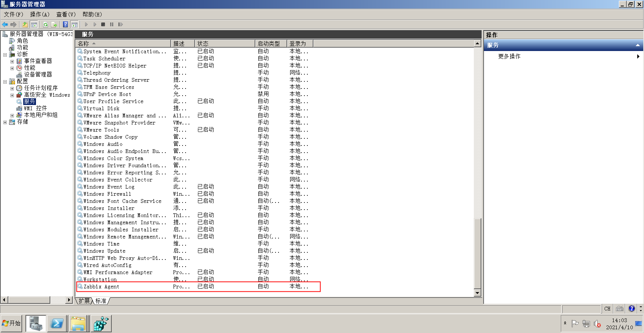Viewport: 644px width, 333px height.
Task: Select 设备管理器 in the tree
Action: tap(38, 75)
